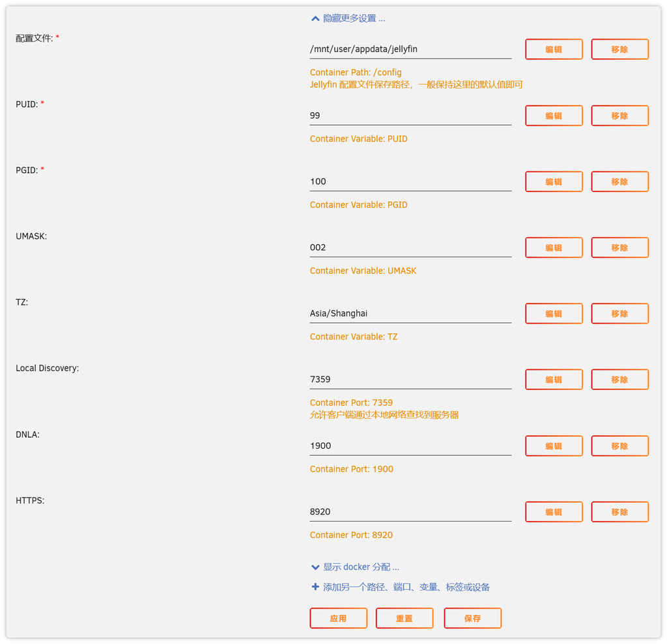Click the Asia/Shanghai timezone field

coord(410,314)
